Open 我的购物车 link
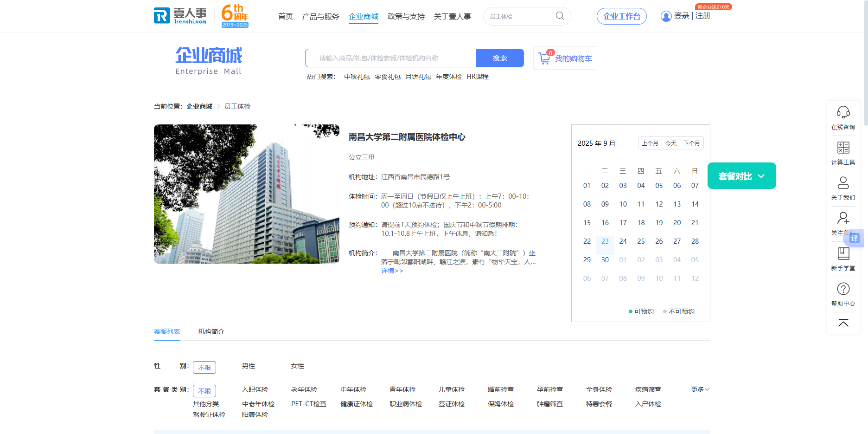Screen dimensions: 868x434 [573, 59]
